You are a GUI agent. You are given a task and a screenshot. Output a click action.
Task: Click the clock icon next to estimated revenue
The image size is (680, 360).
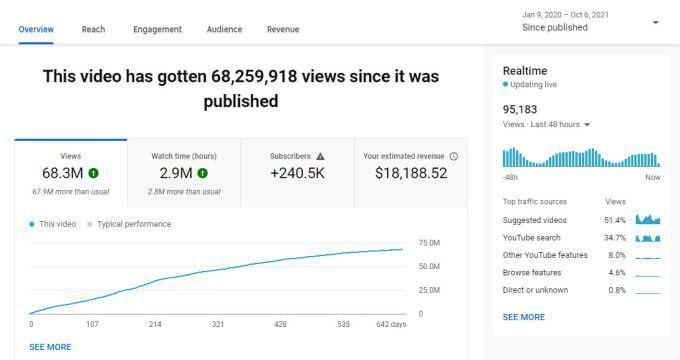coord(454,156)
